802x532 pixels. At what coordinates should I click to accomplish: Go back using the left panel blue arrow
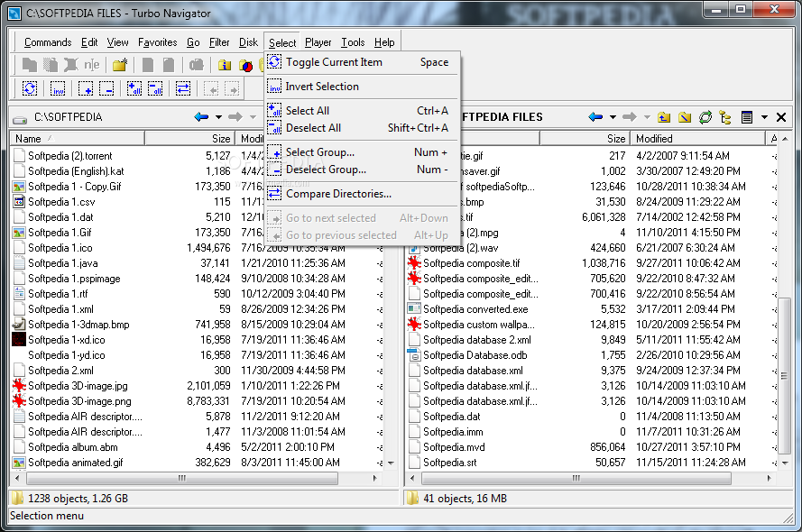click(201, 117)
